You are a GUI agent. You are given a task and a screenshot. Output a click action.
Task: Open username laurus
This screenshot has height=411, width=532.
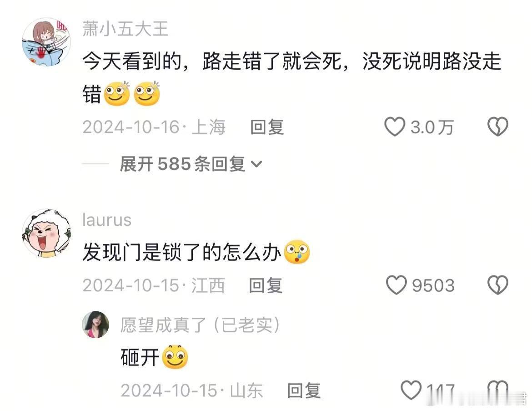pos(107,220)
